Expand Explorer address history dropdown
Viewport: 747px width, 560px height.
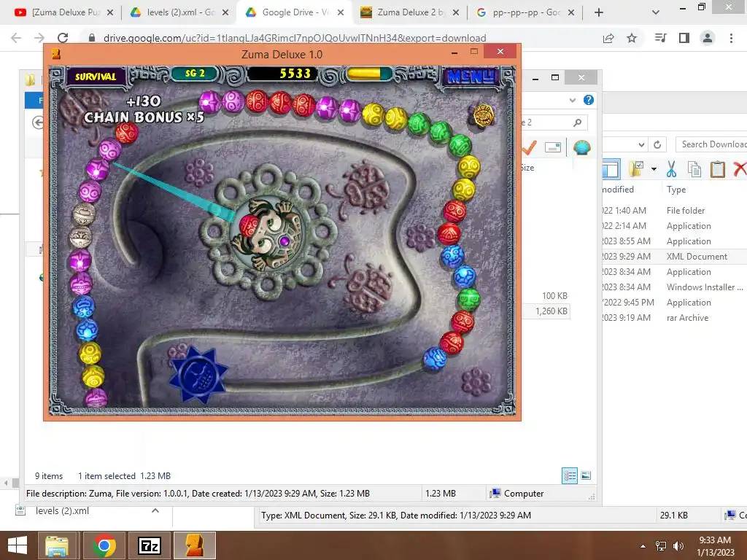tap(641, 144)
